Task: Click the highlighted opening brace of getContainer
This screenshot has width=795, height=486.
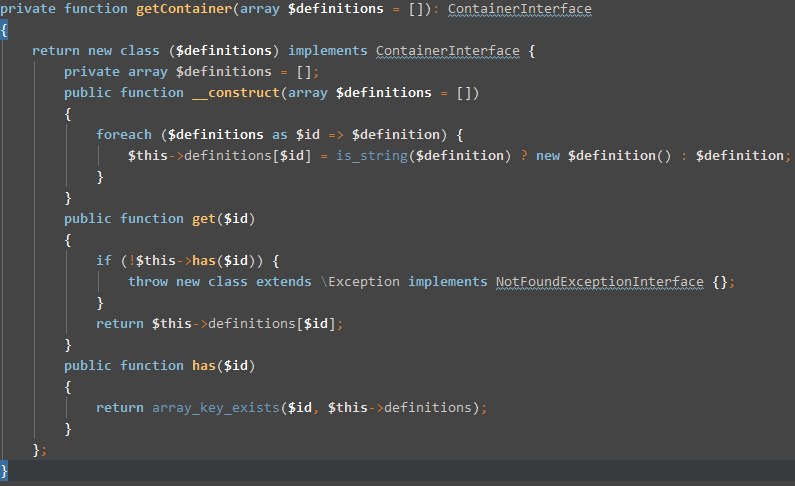Action: click(x=4, y=30)
